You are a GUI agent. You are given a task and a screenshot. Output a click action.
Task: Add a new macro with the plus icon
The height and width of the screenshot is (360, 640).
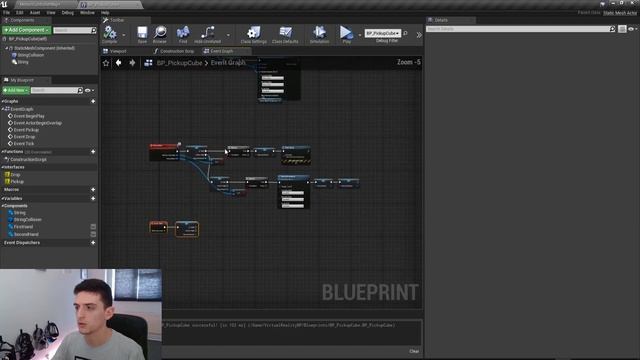(93, 190)
